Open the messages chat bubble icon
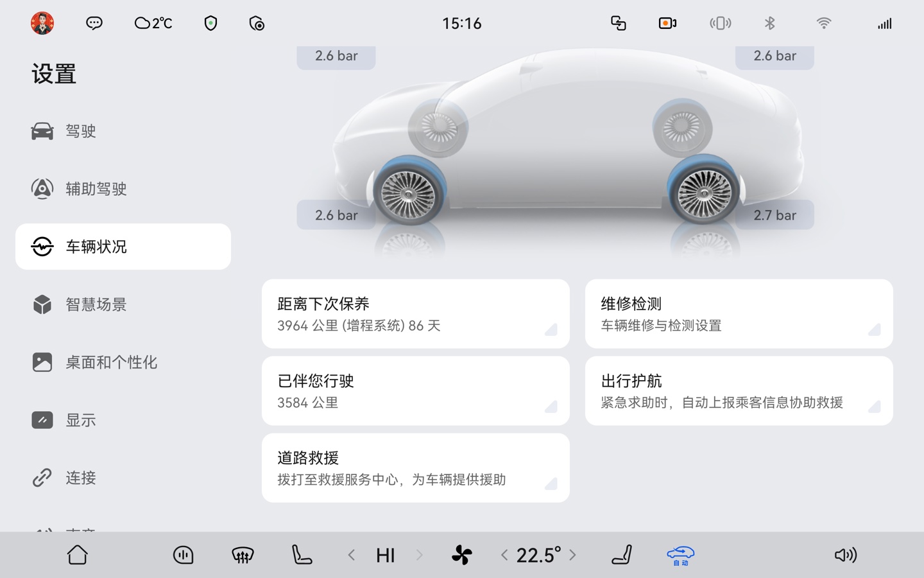924x578 pixels. [x=94, y=23]
